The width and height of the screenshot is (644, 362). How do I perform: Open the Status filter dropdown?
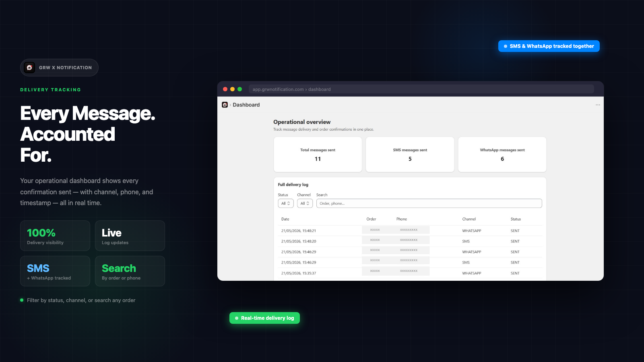tap(286, 204)
